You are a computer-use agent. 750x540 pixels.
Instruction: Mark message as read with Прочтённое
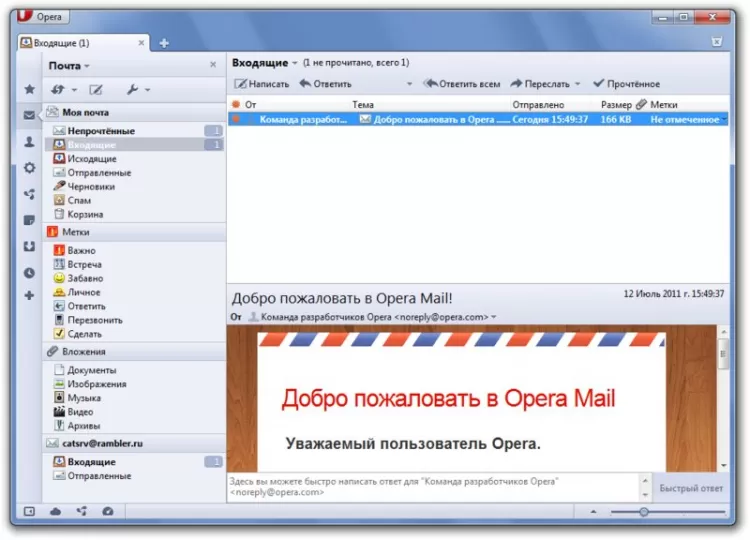626,84
